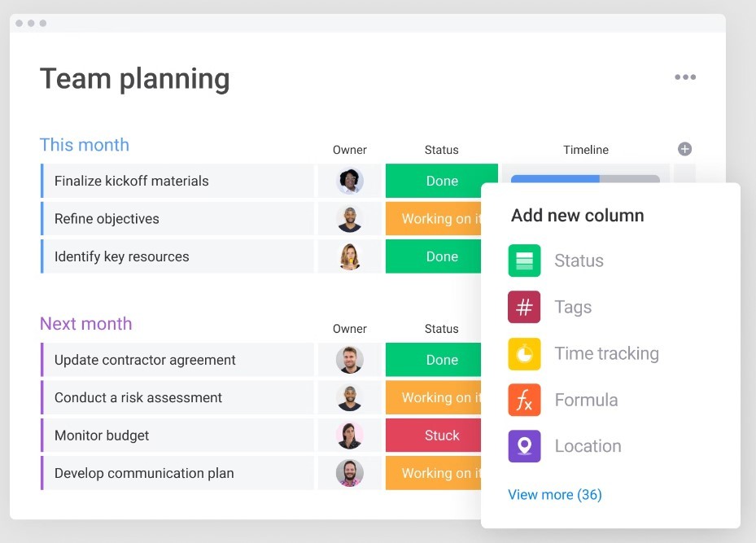Select the Update contractor agreement row

pos(145,360)
